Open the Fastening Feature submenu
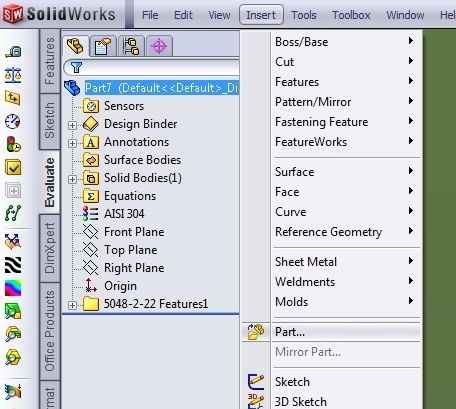This screenshot has width=456, height=409. click(347, 122)
